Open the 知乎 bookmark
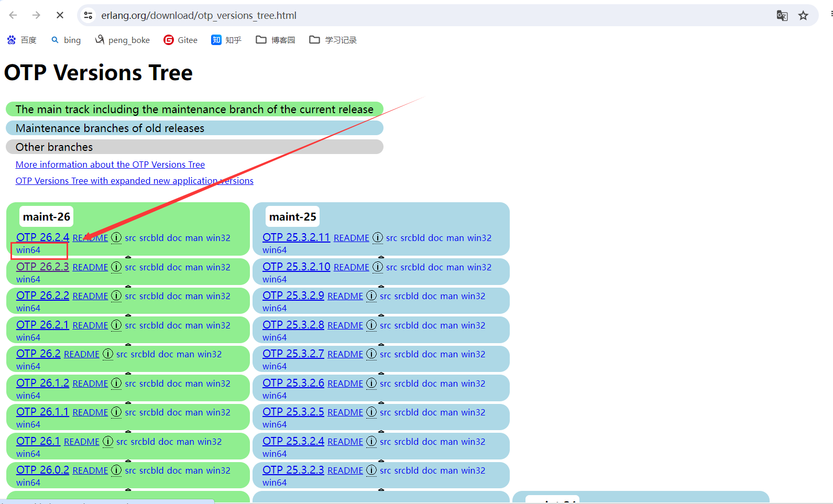 pos(226,40)
